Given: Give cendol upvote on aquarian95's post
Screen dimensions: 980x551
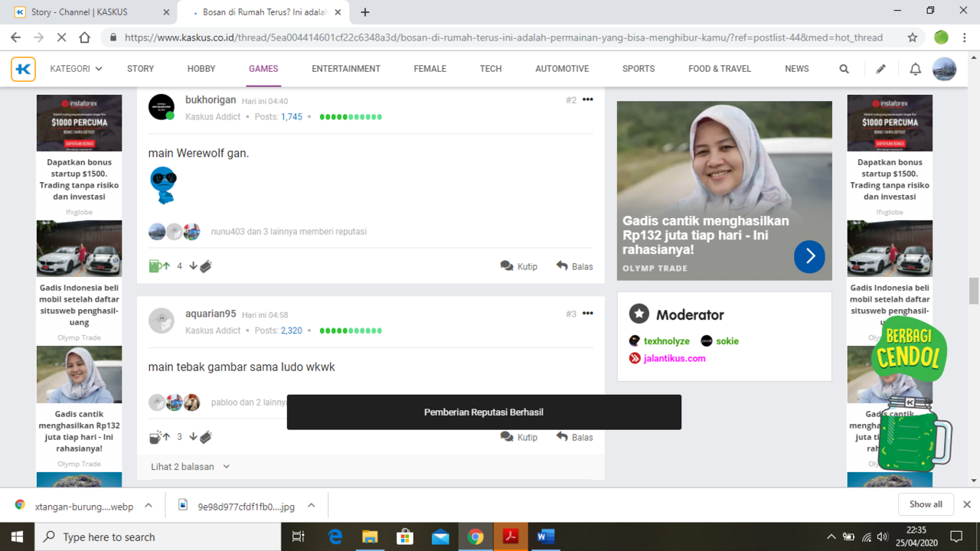Looking at the screenshot, I should click(x=159, y=437).
